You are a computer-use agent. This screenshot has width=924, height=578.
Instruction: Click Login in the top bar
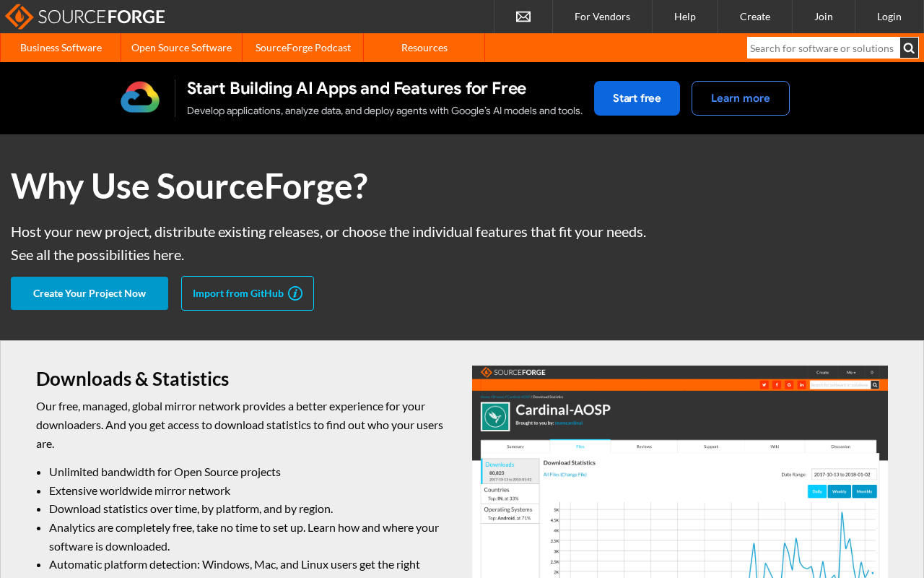(889, 17)
